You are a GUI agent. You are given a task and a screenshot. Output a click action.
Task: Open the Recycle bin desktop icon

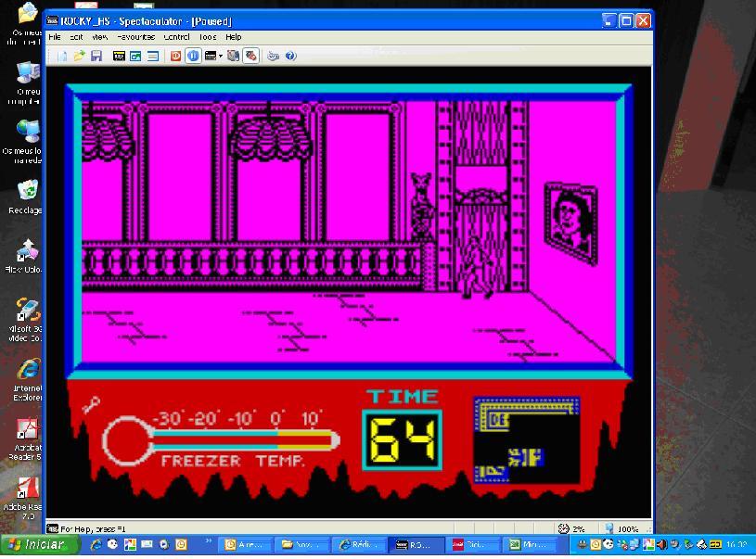pos(26,197)
